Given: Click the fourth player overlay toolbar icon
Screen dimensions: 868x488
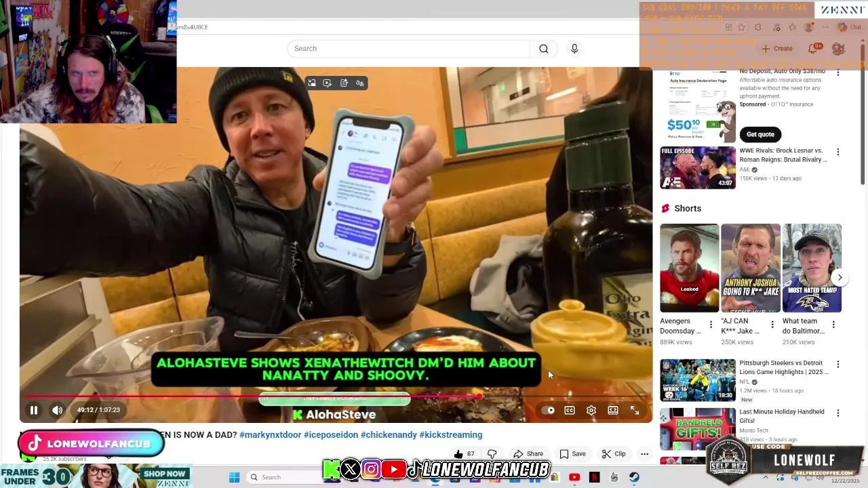Looking at the screenshot, I should tap(360, 83).
